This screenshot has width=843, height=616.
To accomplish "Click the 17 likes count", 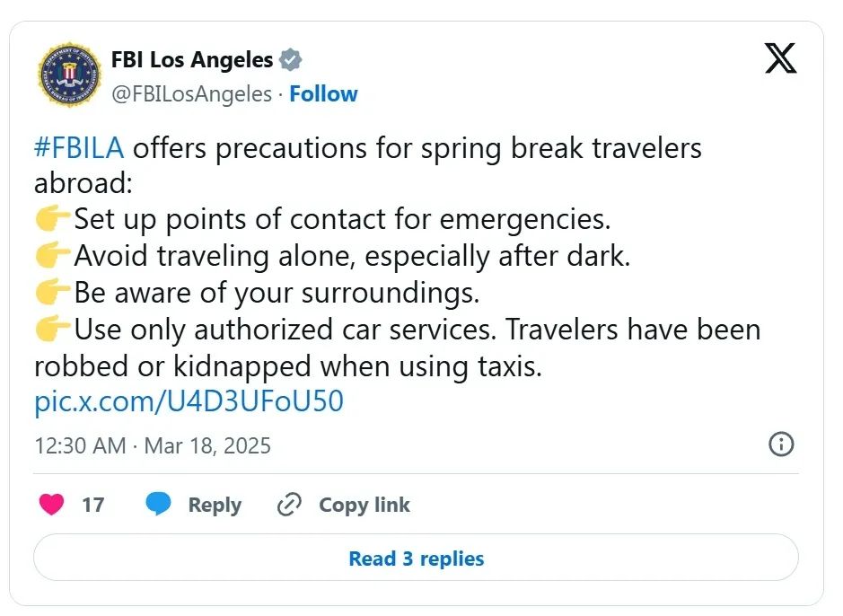I will [x=93, y=505].
